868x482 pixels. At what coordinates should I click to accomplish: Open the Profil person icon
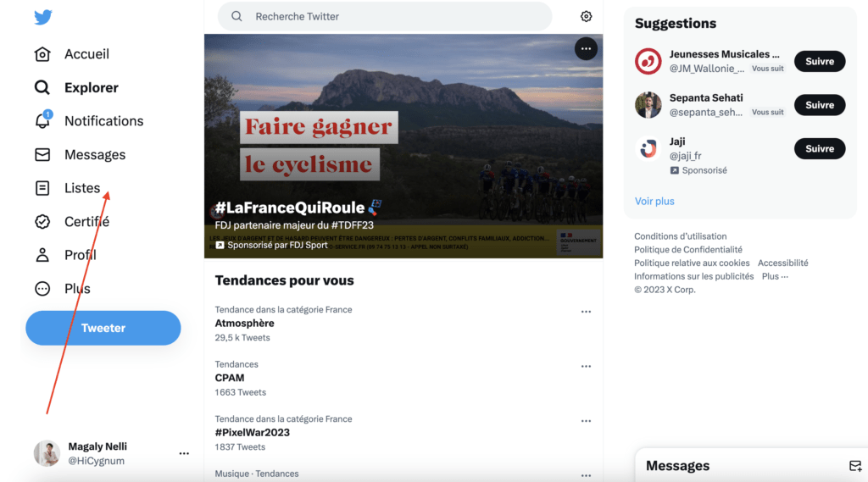pyautogui.click(x=42, y=255)
